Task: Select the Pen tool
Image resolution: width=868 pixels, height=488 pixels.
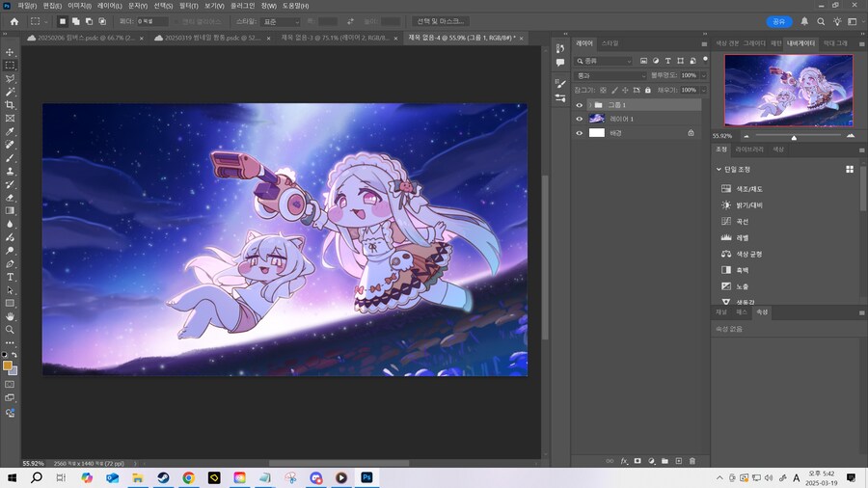Action: click(x=10, y=264)
